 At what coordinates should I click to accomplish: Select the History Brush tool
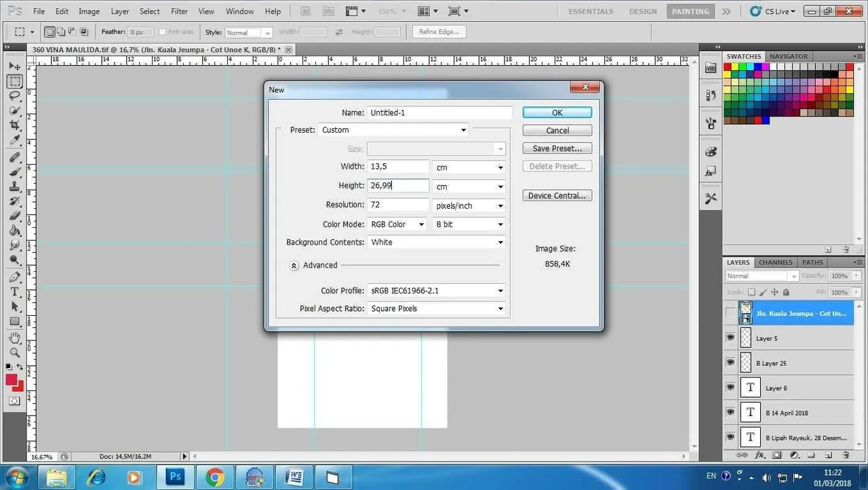[14, 202]
